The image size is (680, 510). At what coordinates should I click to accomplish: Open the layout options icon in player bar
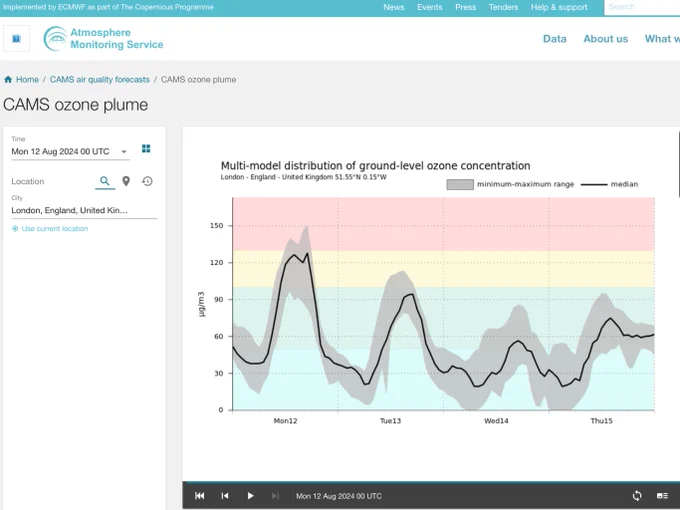(662, 496)
